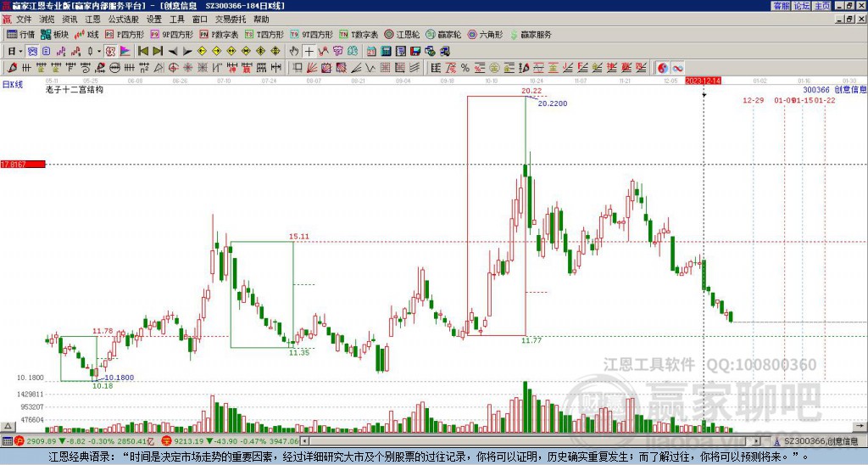Open the calendar date icon

coord(371,52)
